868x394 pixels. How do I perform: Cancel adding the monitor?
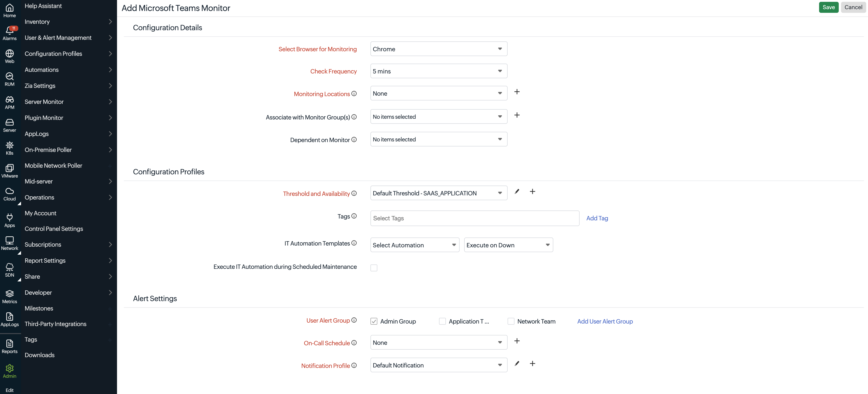click(x=853, y=7)
